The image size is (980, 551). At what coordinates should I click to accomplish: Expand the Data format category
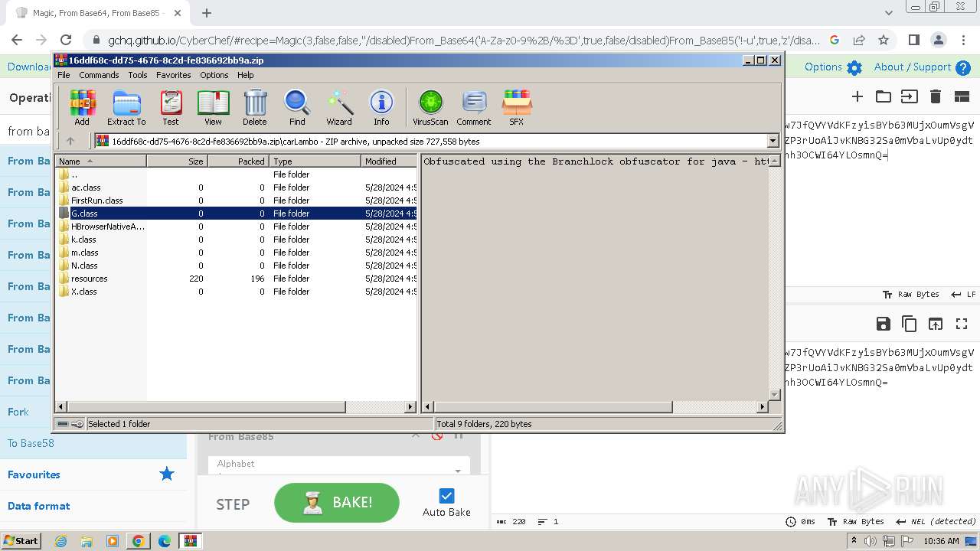pos(93,506)
